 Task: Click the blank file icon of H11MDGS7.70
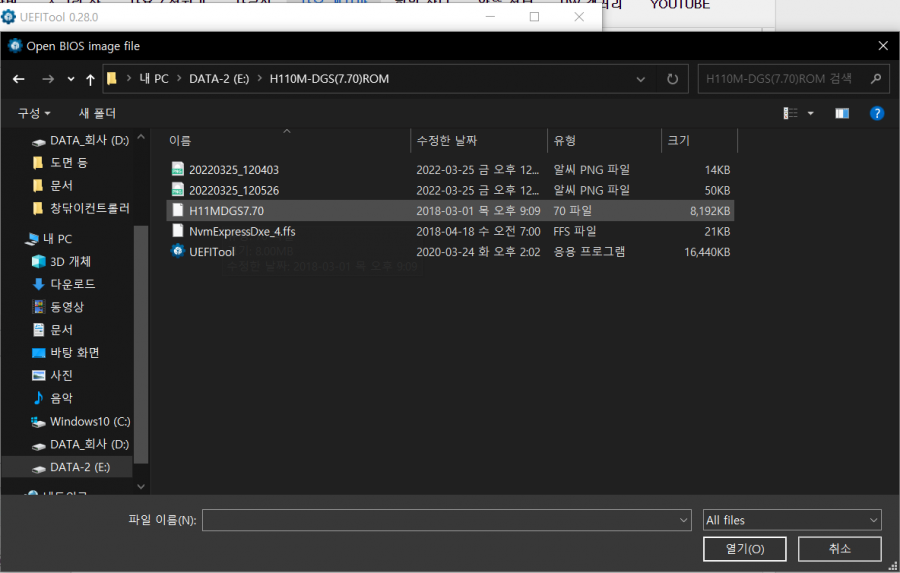(178, 210)
